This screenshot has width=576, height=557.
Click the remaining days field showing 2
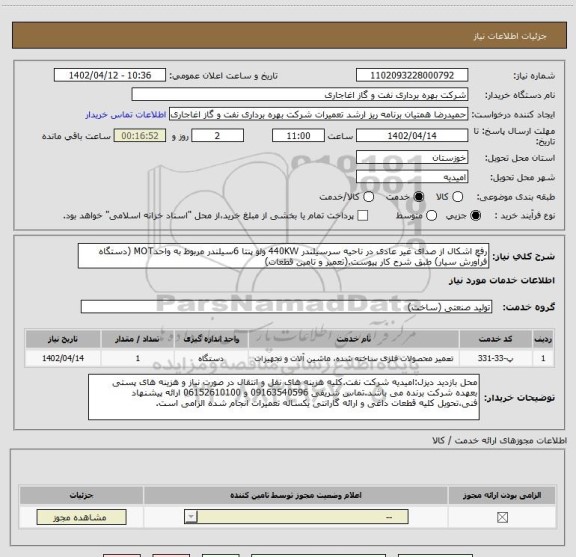[x=217, y=136]
